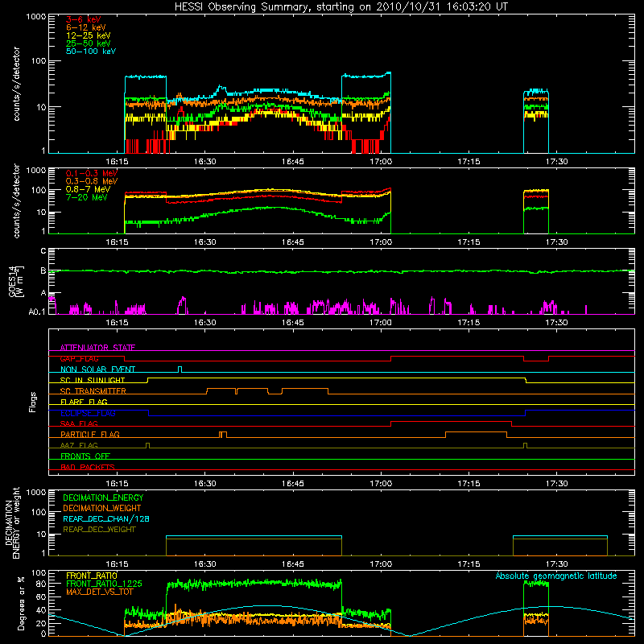This screenshot has height=644, width=644.
Task: Select the NON_SOLAR_EVENT flag label
Action: [97, 369]
